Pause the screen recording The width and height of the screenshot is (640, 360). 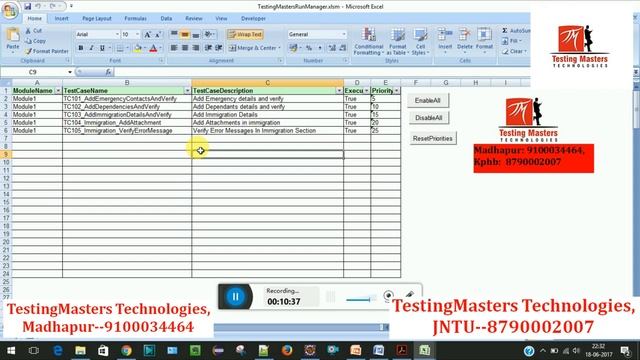(x=236, y=297)
